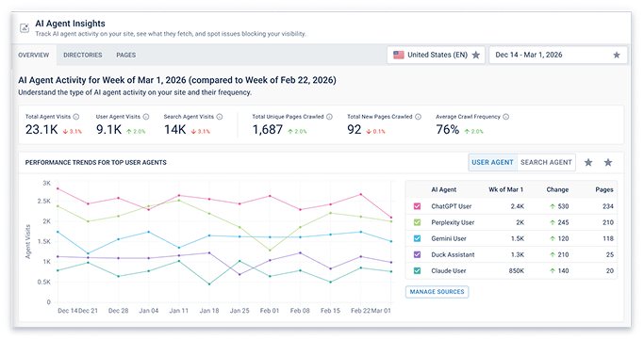644x340 pixels.
Task: Click the green up arrow in the Claude User row
Action: 553,270
